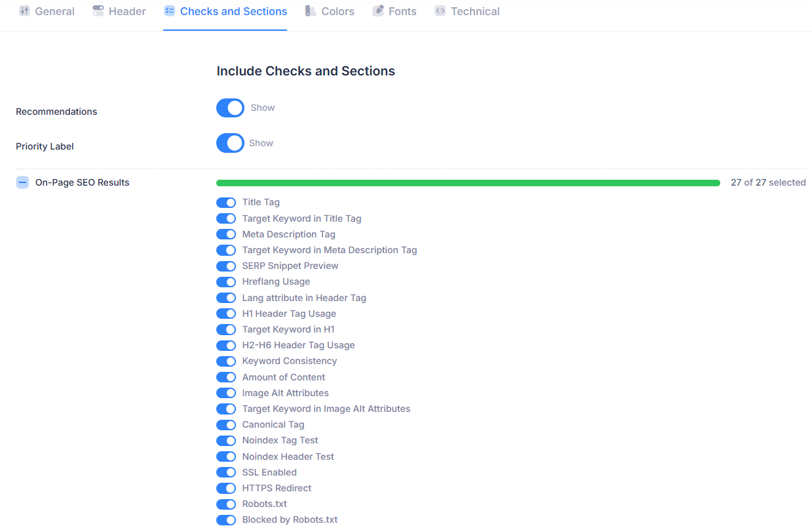This screenshot has width=812, height=528.
Task: Click the Colors tab palette icon
Action: tap(311, 11)
